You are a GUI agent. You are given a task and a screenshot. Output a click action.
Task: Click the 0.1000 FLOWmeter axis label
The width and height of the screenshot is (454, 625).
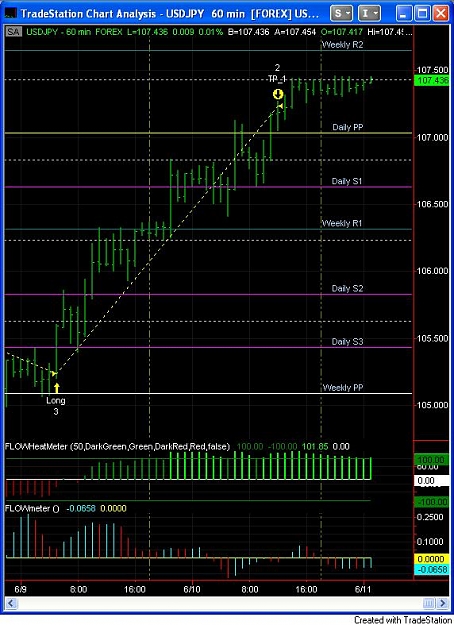click(430, 542)
